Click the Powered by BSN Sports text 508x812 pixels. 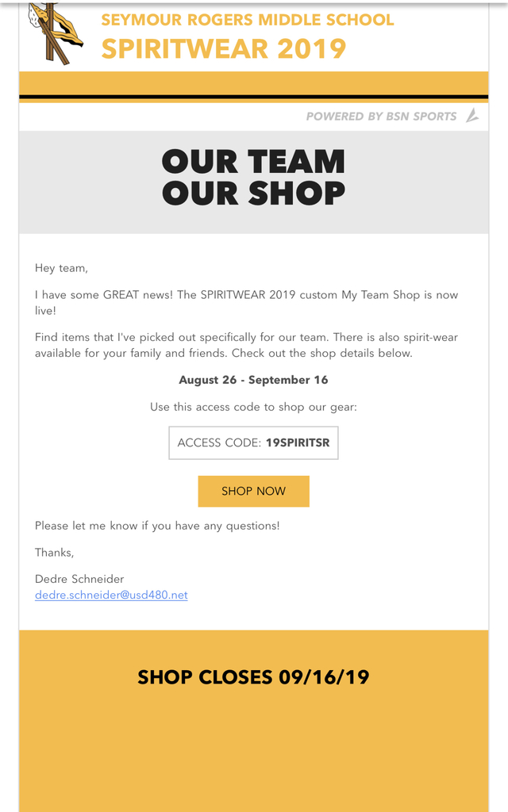(381, 117)
